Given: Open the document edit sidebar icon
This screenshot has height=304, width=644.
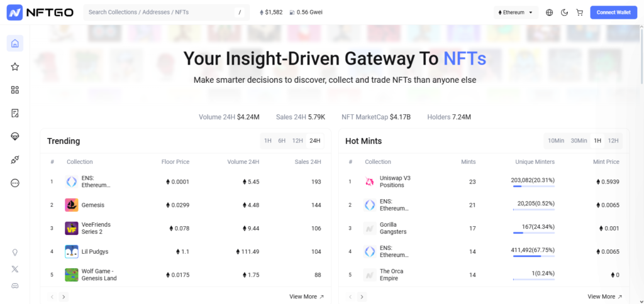Looking at the screenshot, I should pyautogui.click(x=15, y=113).
